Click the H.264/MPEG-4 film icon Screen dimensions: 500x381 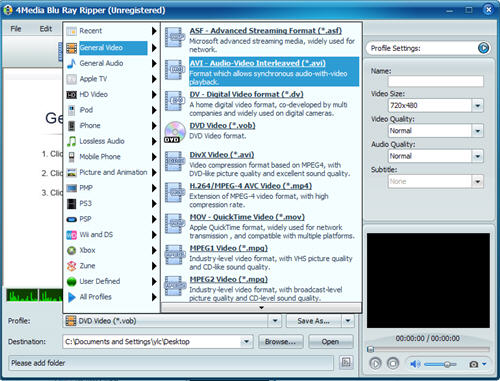[175, 193]
